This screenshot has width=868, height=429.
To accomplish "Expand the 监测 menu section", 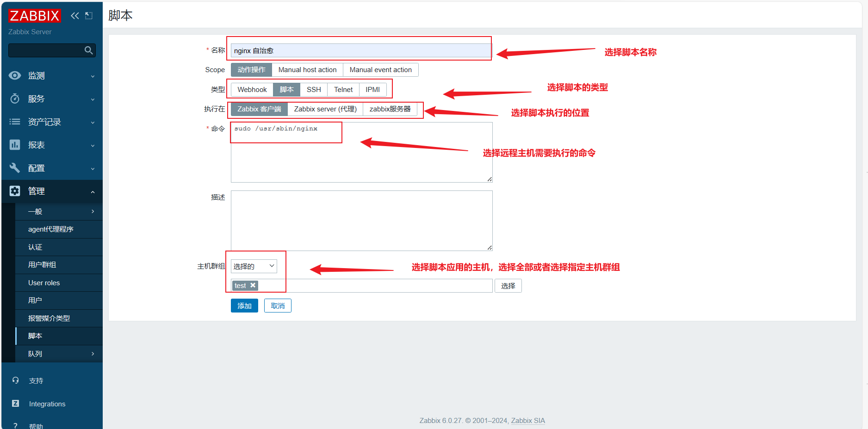I will (52, 76).
